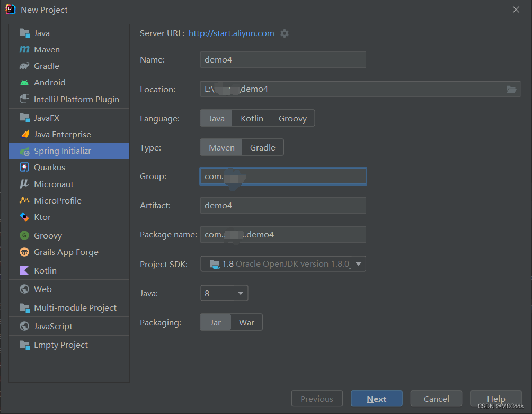Screen dimensions: 532x414
Task: Click the Cancel button
Action: click(x=436, y=399)
